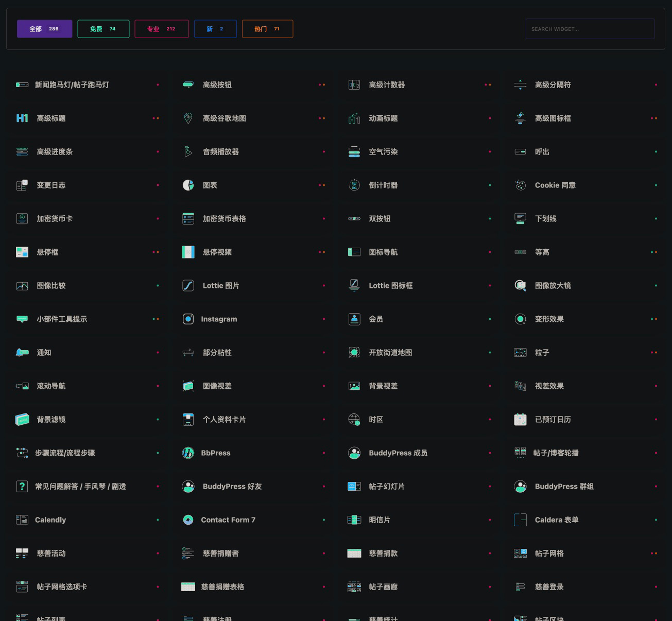The height and width of the screenshot is (621, 672).
Task: Open the 小部件工具提示 widget label
Action: 62,319
